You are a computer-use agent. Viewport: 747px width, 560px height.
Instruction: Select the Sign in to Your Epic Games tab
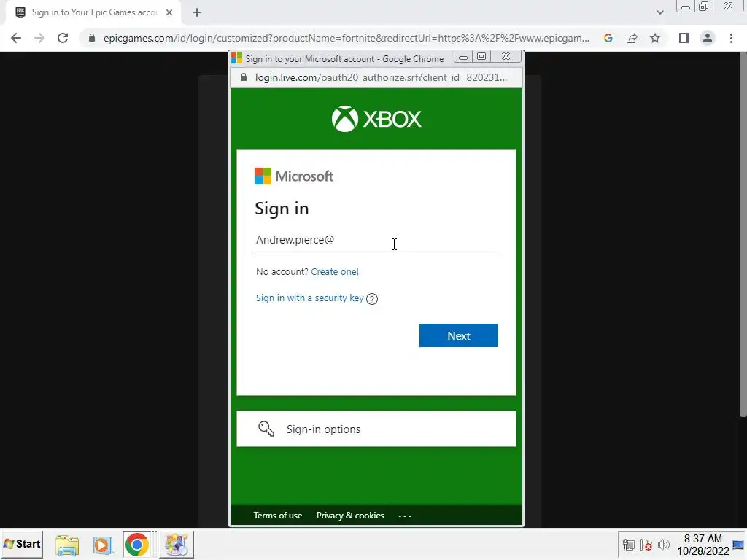(x=94, y=12)
